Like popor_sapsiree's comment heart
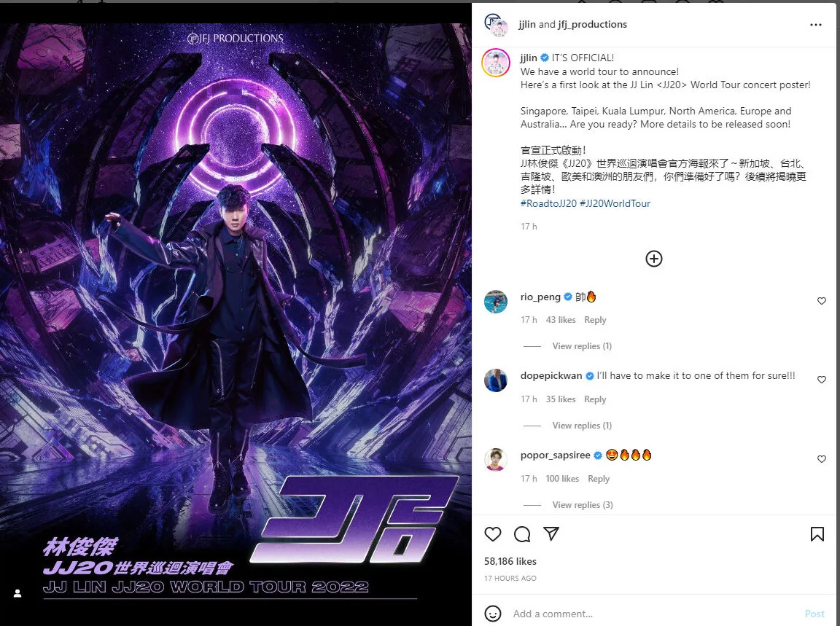 [821, 459]
